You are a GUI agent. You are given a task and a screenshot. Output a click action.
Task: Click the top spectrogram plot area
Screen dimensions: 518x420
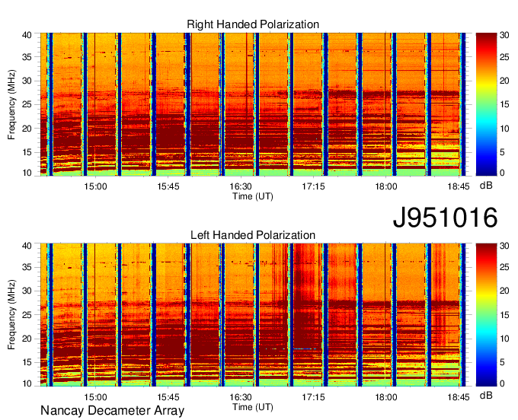[x=253, y=104]
